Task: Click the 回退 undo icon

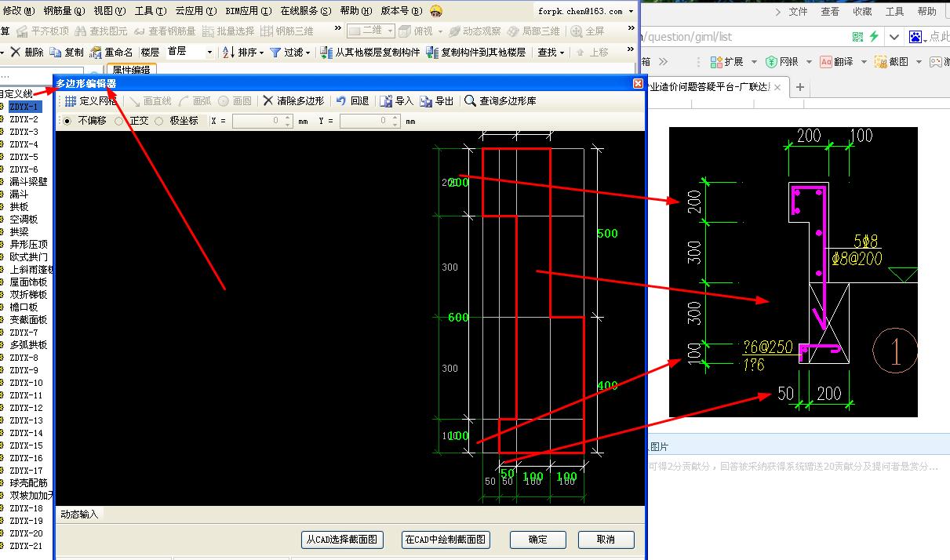Action: [340, 101]
